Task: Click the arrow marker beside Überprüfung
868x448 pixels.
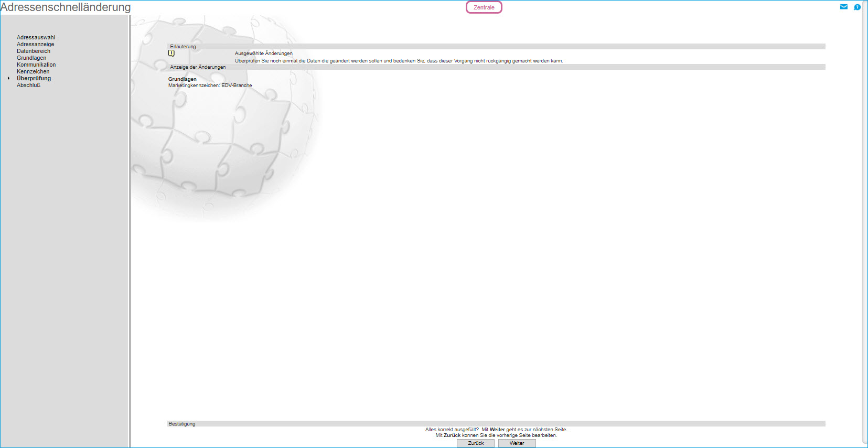Action: pyautogui.click(x=9, y=78)
